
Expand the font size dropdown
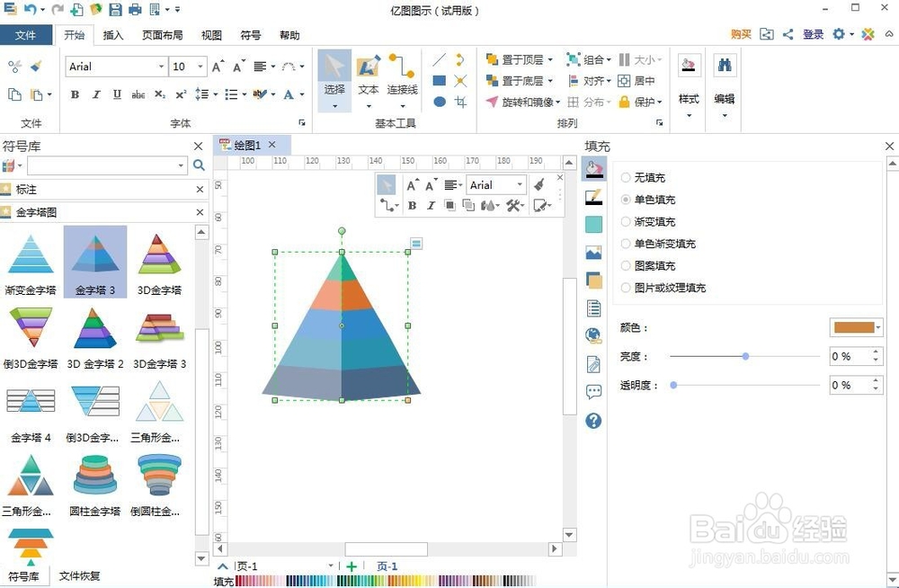point(200,66)
